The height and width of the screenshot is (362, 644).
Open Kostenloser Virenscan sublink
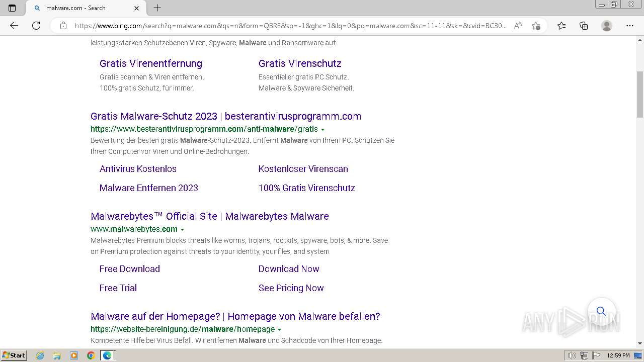[303, 169]
